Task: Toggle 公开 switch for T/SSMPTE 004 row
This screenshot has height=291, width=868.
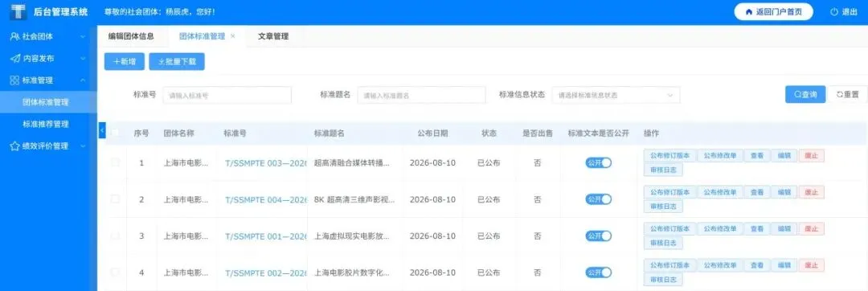Action: (599, 199)
